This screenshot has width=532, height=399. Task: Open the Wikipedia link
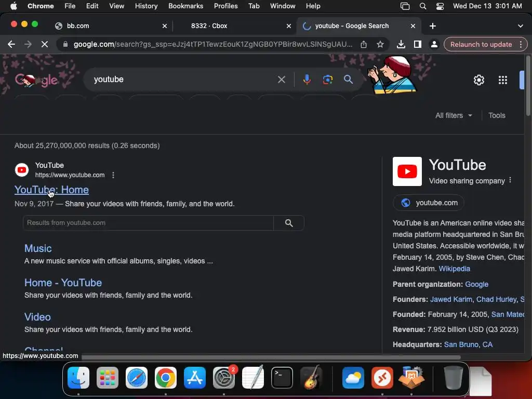click(454, 269)
